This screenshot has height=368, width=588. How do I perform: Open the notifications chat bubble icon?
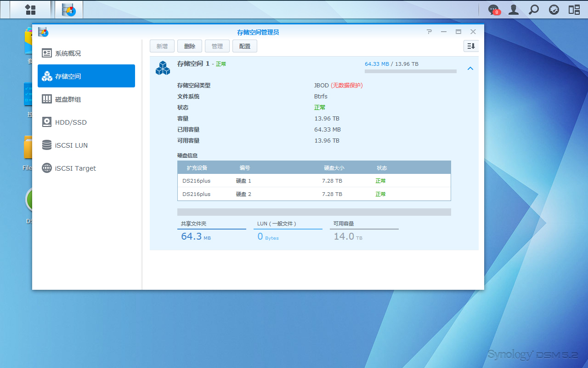(x=493, y=10)
